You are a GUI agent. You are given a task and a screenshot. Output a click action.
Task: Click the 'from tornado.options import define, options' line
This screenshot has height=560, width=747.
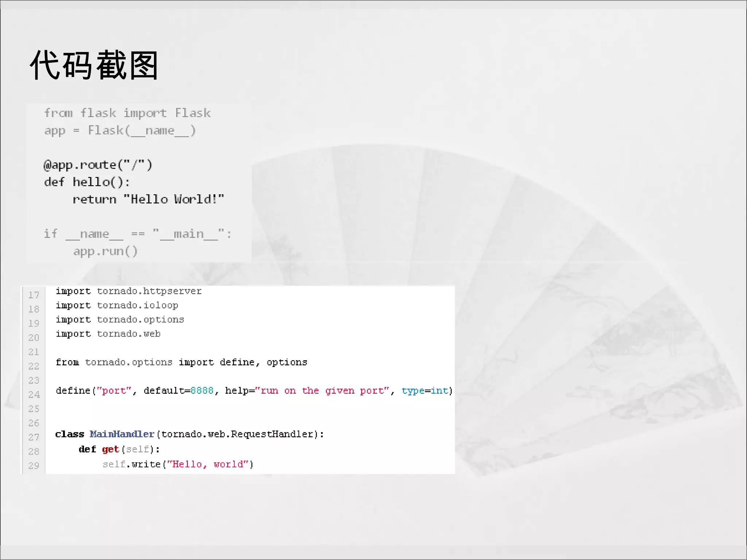(181, 362)
